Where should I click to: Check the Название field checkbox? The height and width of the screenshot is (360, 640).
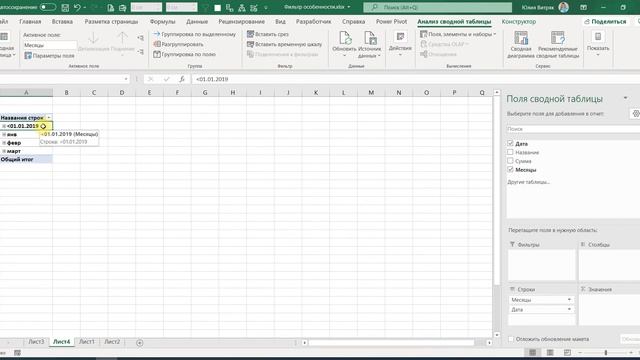(510, 152)
